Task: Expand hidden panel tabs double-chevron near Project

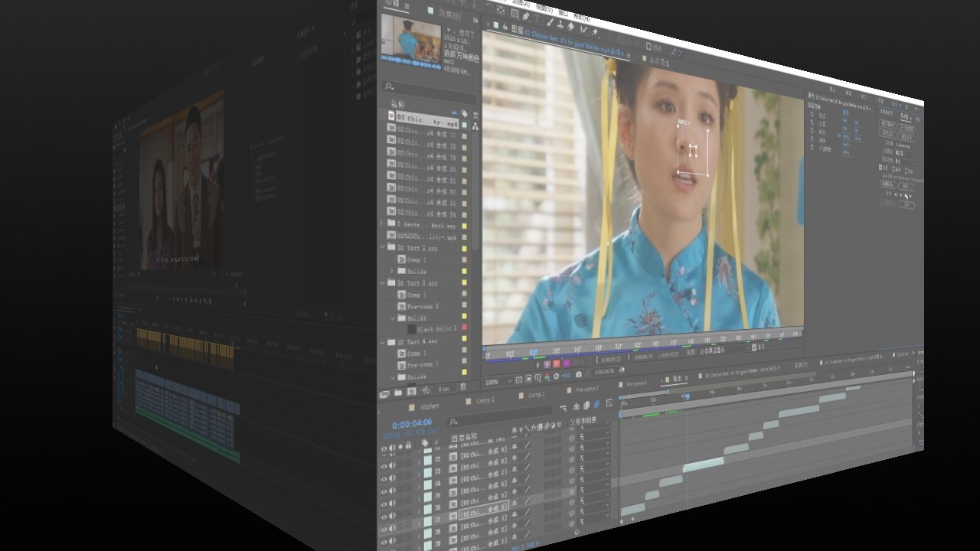Action: click(475, 21)
